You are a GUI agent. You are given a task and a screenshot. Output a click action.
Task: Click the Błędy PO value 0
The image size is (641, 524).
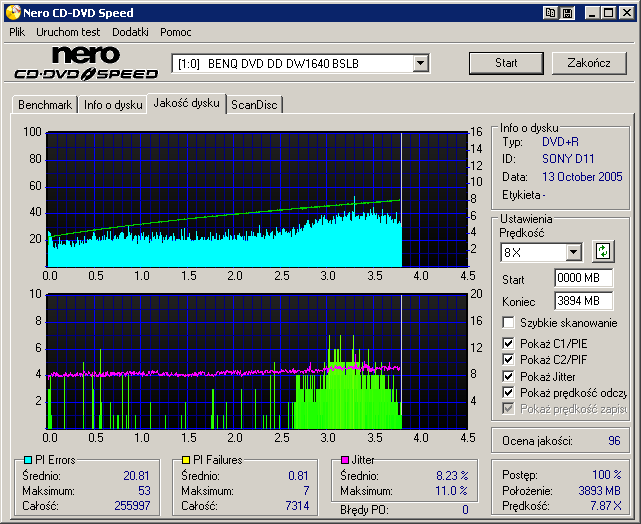point(465,510)
